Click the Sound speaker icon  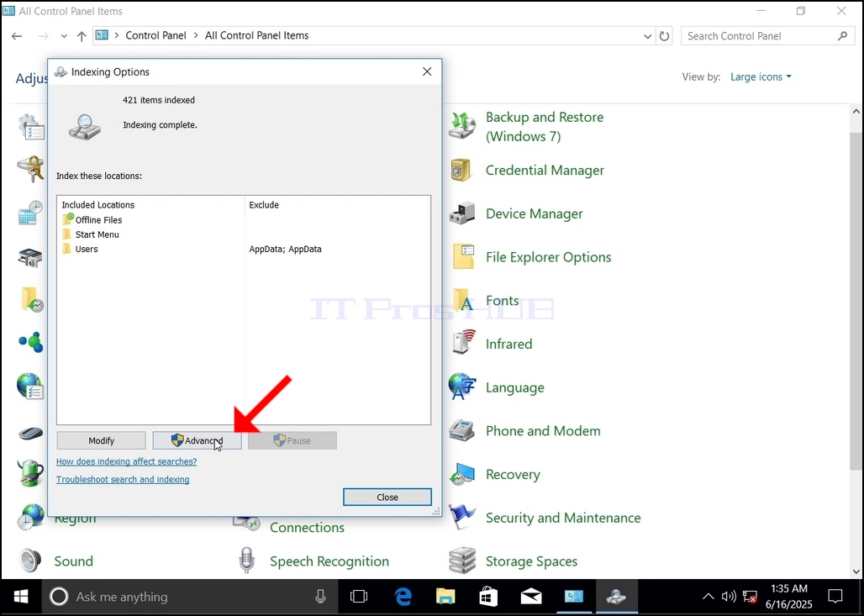(x=30, y=561)
